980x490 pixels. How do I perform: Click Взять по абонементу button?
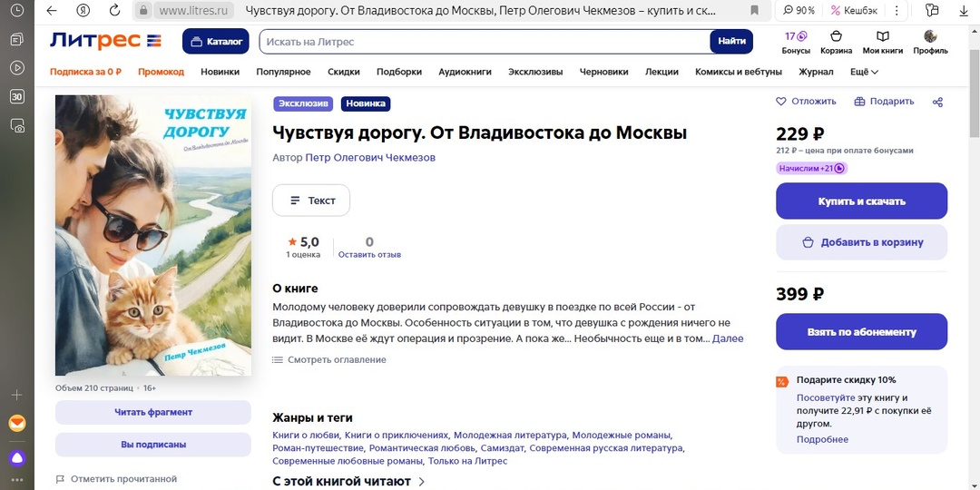(x=861, y=332)
